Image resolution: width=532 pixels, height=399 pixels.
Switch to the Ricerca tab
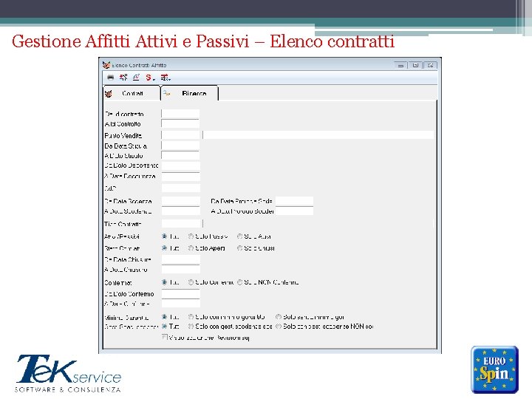(x=190, y=93)
